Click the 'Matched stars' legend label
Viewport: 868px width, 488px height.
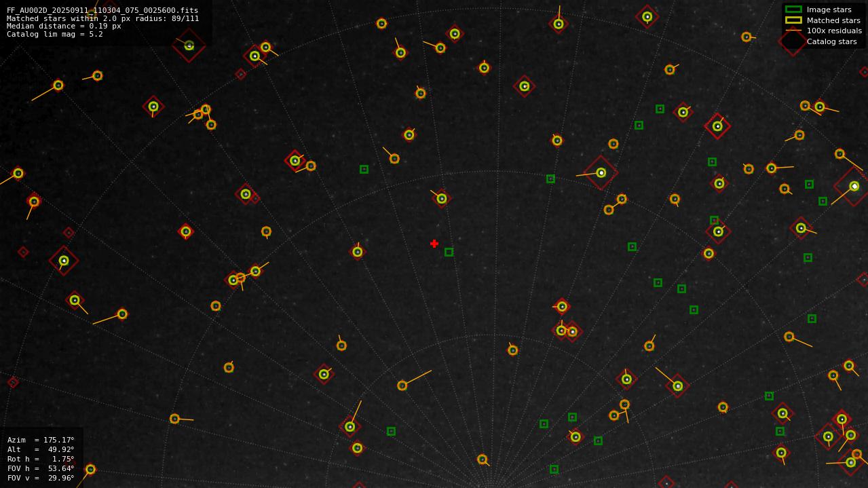833,20
